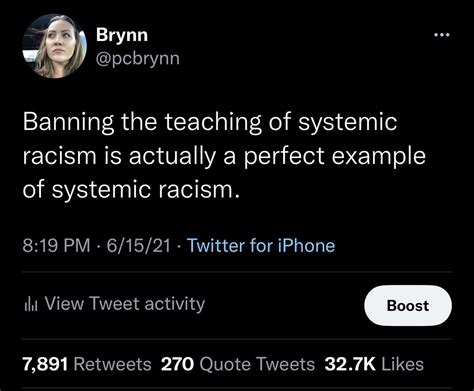Image resolution: width=474 pixels, height=391 pixels.
Task: Click the word teaching in the tweet
Action: [x=213, y=123]
